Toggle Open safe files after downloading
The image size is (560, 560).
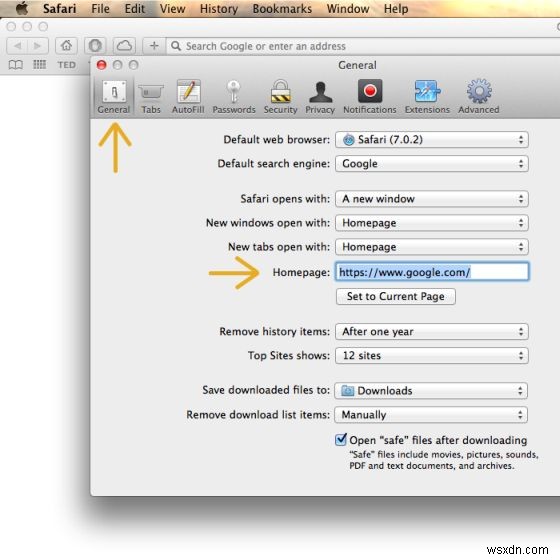click(341, 439)
